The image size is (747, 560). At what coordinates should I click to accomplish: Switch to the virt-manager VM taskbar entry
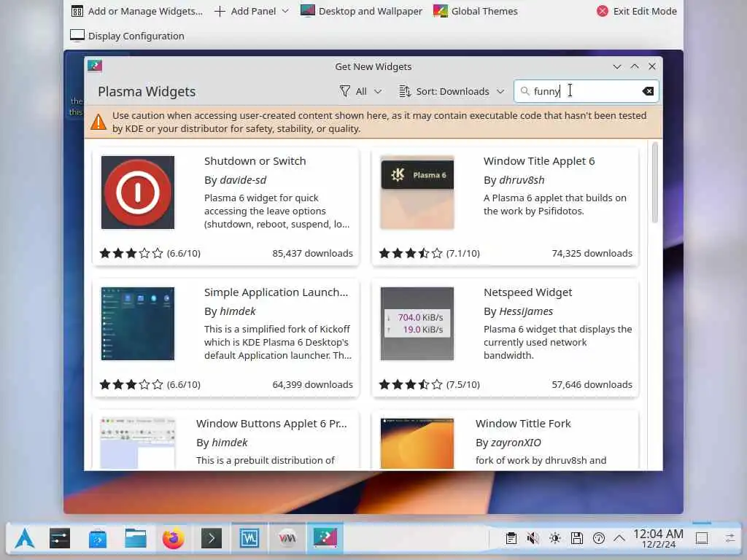click(287, 539)
